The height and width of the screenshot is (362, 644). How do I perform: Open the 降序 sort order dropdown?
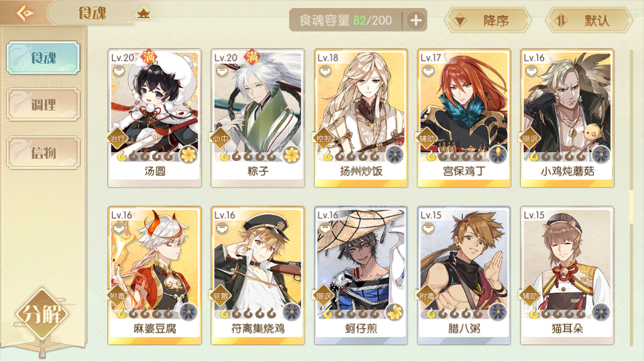point(488,20)
